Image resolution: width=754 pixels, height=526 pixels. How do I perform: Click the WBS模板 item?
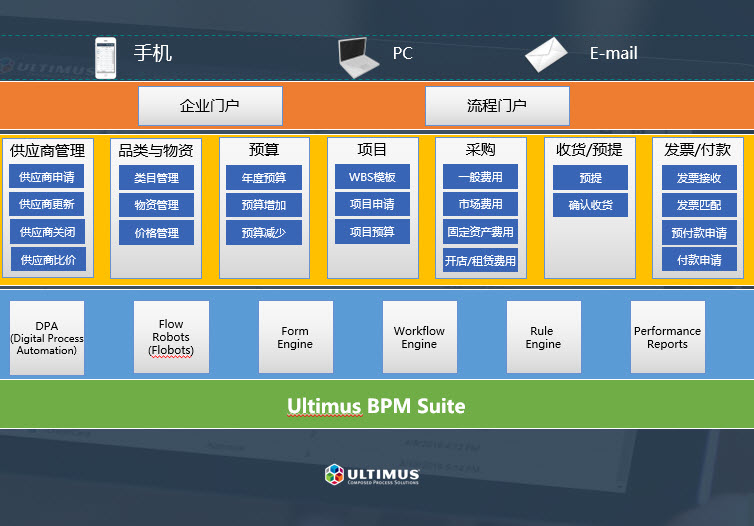(x=372, y=178)
